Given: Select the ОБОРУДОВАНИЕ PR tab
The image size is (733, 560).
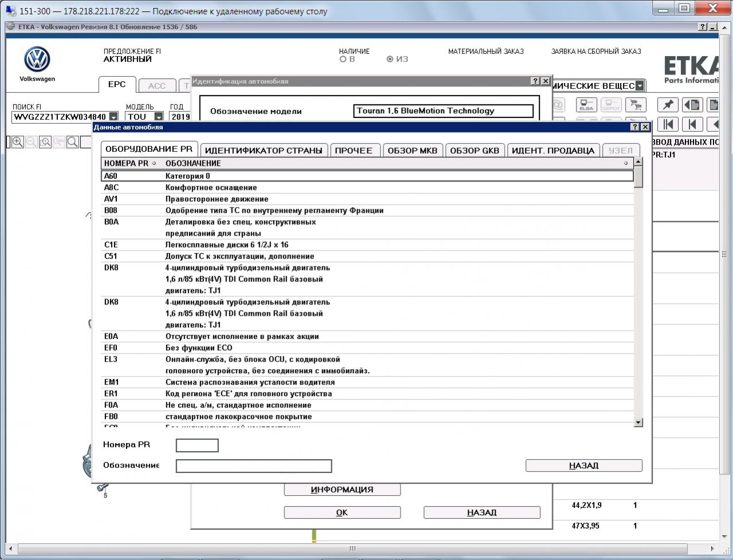Looking at the screenshot, I should (x=149, y=149).
